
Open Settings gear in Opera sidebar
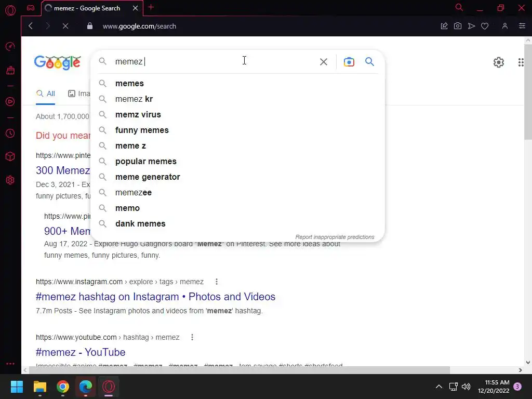tap(10, 180)
